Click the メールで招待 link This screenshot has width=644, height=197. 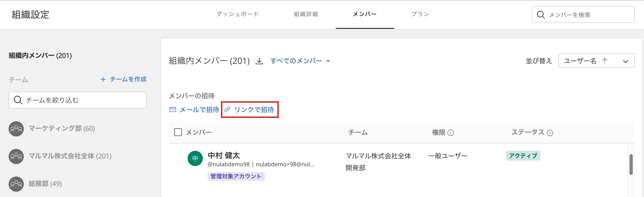pos(195,110)
